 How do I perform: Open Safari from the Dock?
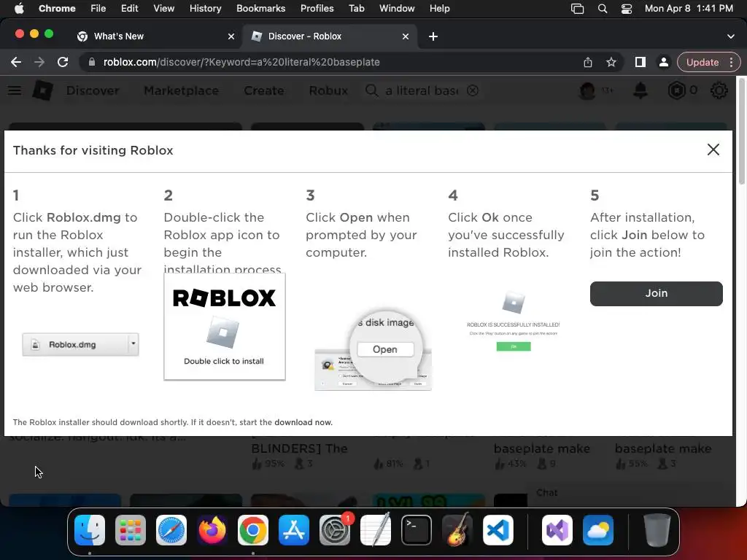coord(171,530)
